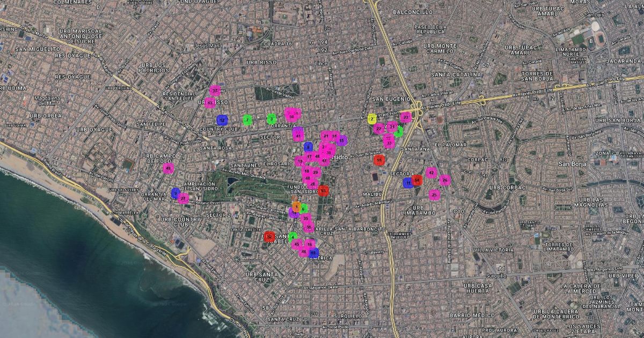
Task: Open red marker number 52
Action: pyautogui.click(x=269, y=237)
